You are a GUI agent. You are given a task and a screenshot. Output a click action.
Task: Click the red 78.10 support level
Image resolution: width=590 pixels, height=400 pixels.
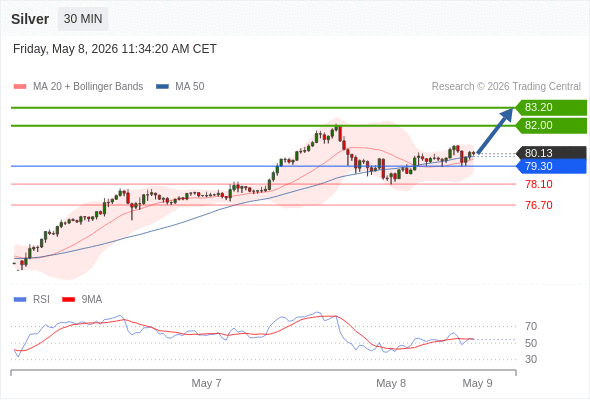[539, 184]
